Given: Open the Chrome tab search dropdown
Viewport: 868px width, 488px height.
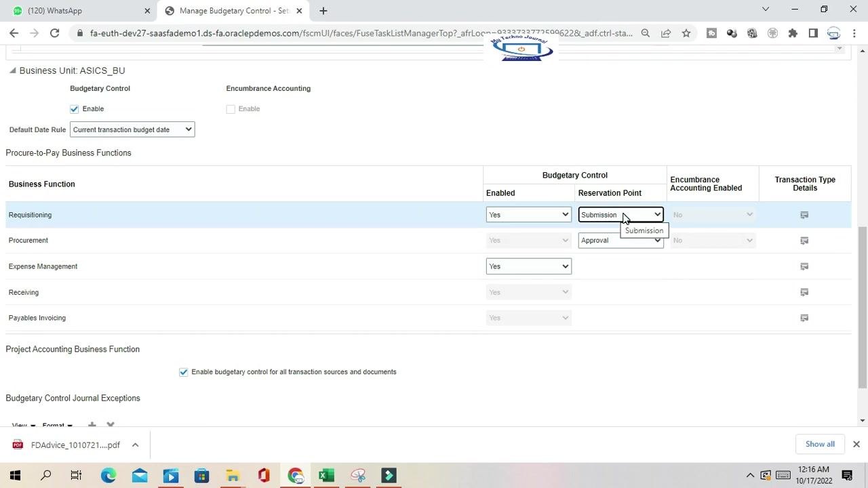Looking at the screenshot, I should (x=766, y=9).
